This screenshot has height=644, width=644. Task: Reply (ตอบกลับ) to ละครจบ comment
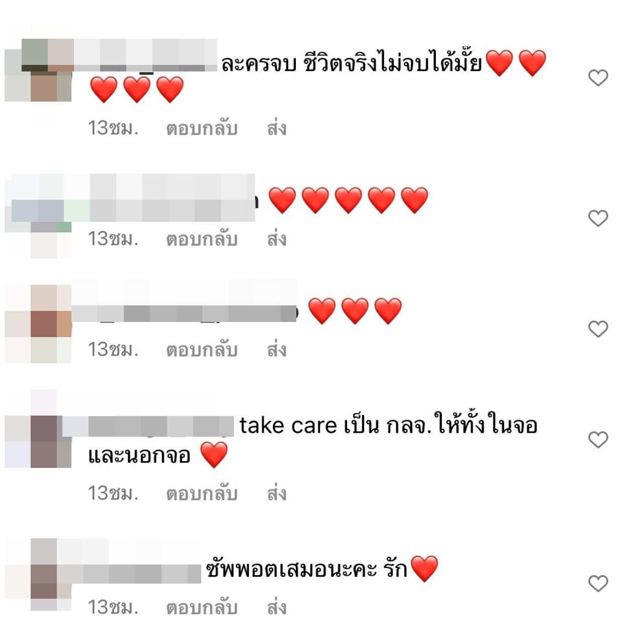pyautogui.click(x=202, y=129)
